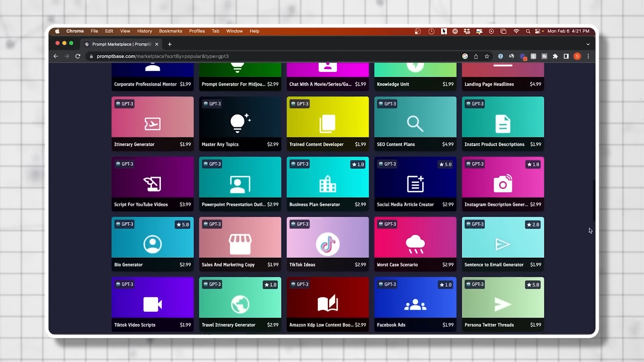This screenshot has height=362, width=644.
Task: Reload the page with refresh button
Action: point(78,56)
